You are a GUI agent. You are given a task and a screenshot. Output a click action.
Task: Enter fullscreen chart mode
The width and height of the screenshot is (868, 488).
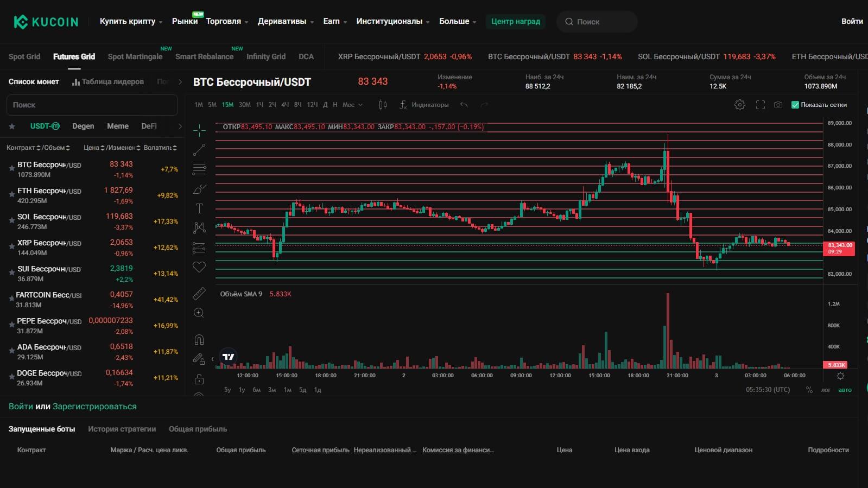pos(760,105)
